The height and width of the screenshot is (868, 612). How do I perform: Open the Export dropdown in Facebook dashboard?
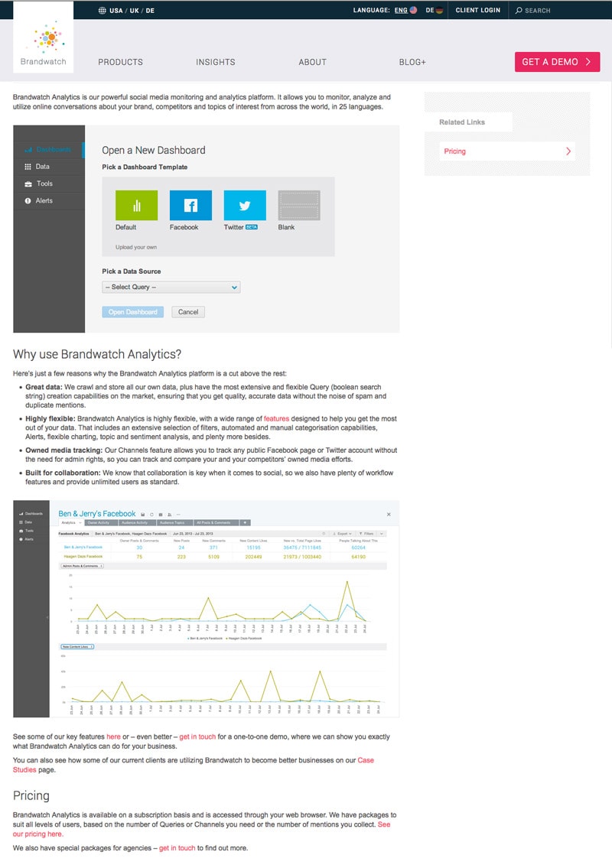click(x=342, y=534)
